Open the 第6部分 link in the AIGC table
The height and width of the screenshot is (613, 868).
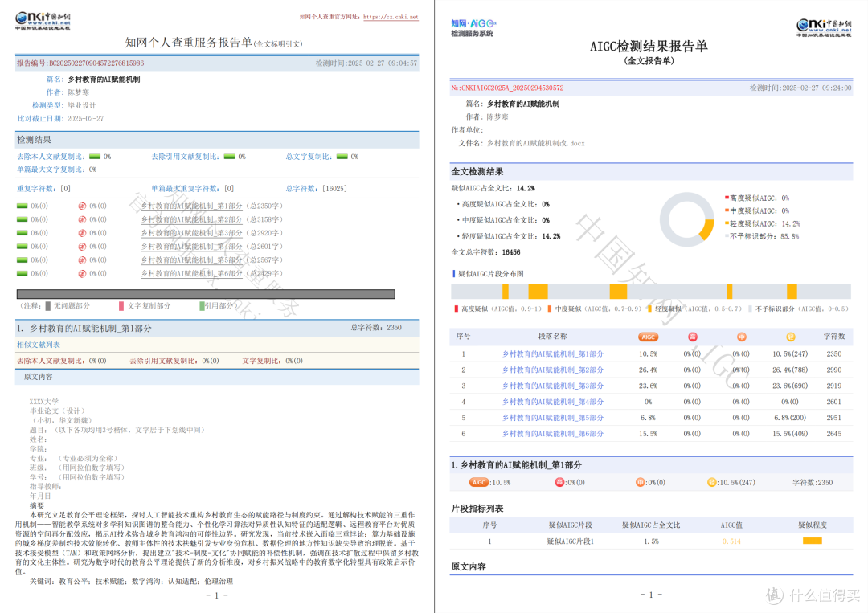[552, 434]
